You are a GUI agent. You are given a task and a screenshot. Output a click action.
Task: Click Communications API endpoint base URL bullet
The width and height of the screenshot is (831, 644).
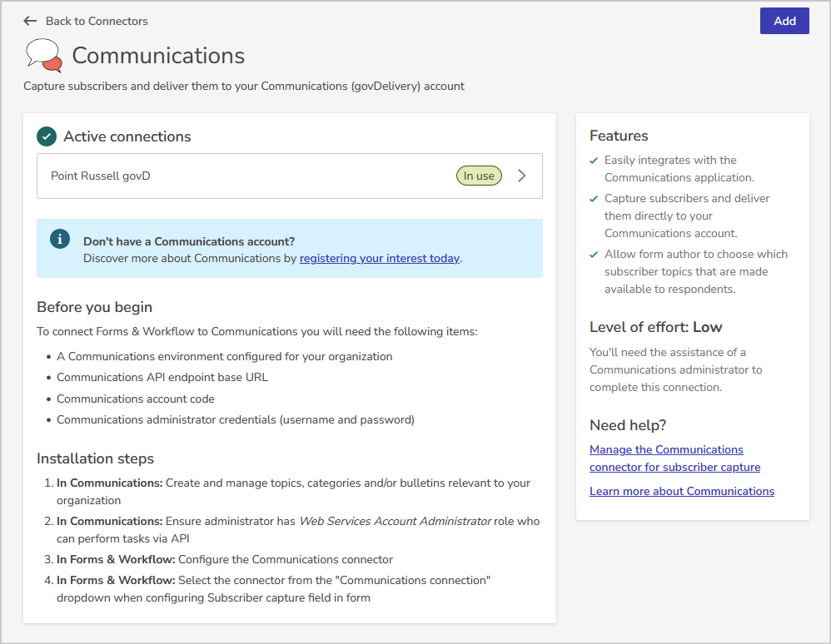click(x=162, y=377)
